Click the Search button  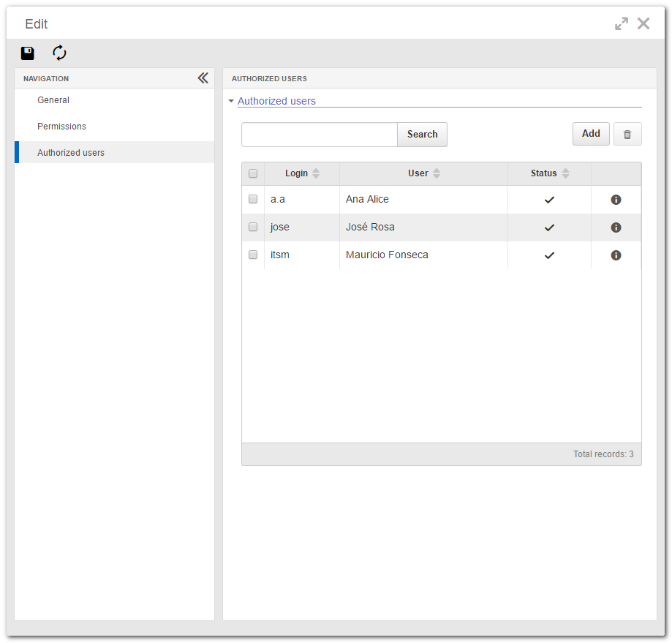click(422, 134)
